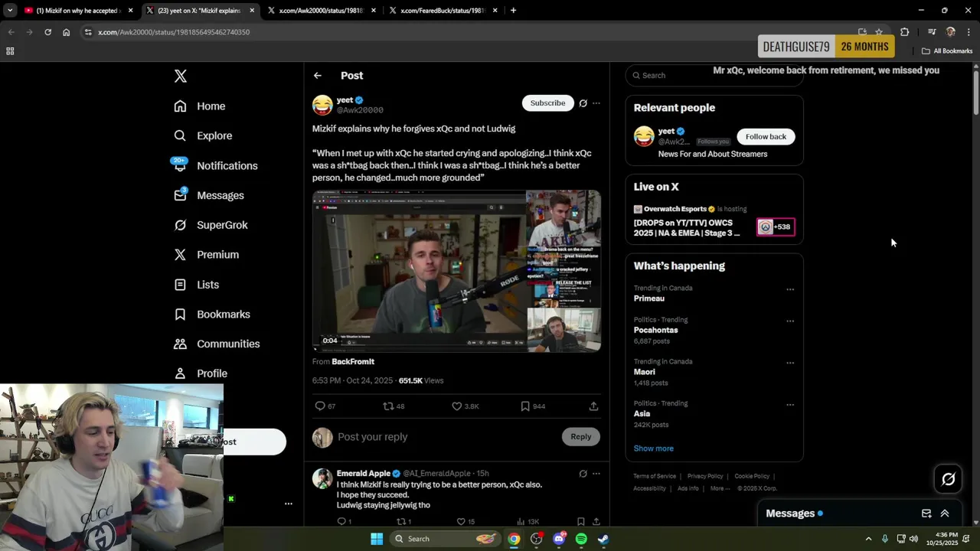Open more options on Emerald Apple's reply

[596, 474]
